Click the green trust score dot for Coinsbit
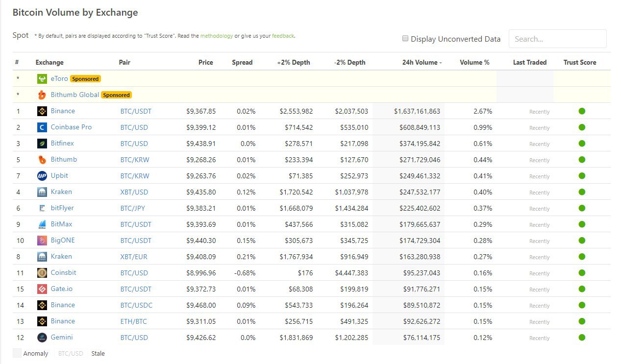Viewport: 621px width, 364px height. (x=582, y=273)
